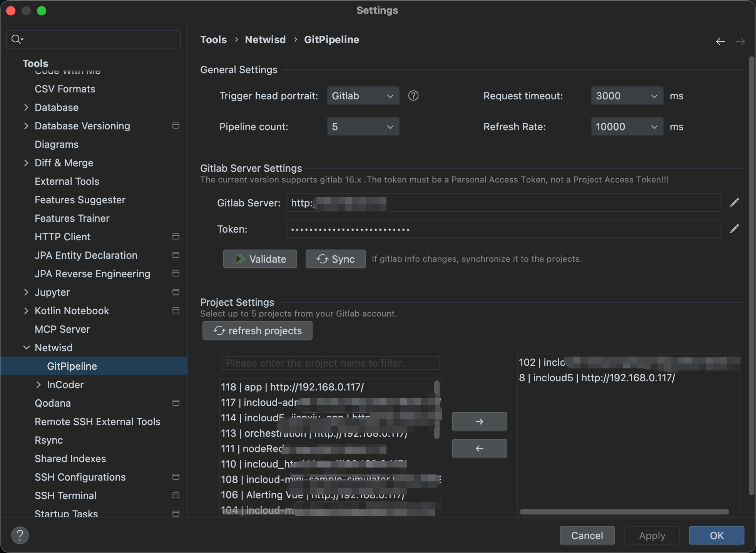
Task: Expand the Database tree node
Action: [26, 107]
